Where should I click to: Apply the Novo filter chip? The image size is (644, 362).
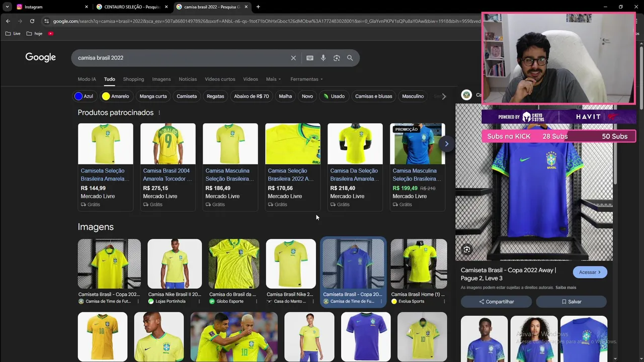(x=307, y=96)
